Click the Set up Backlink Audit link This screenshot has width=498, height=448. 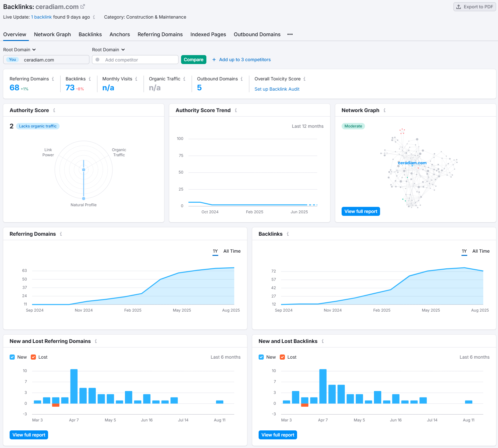277,89
